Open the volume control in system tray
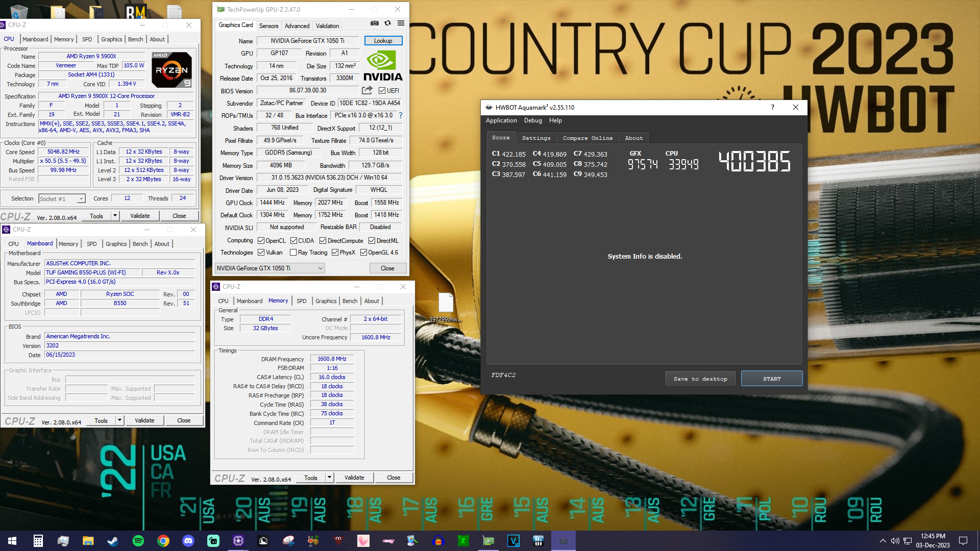The height and width of the screenshot is (551, 980). tap(895, 541)
